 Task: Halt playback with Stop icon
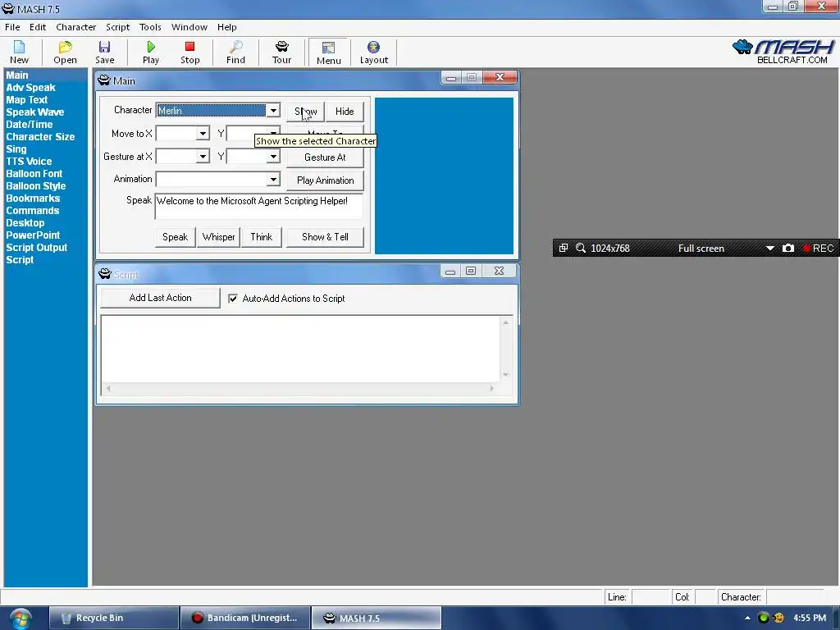tap(189, 52)
